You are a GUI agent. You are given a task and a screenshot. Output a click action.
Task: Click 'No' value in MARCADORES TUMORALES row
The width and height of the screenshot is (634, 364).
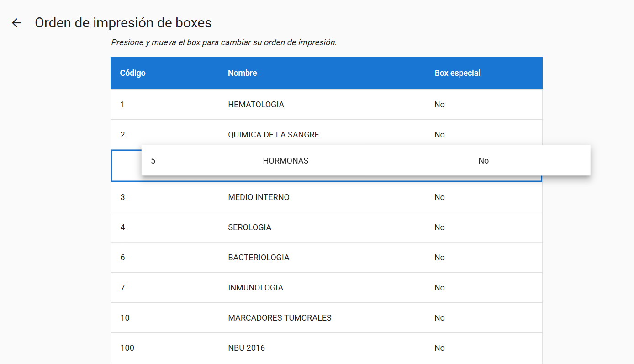[439, 318]
